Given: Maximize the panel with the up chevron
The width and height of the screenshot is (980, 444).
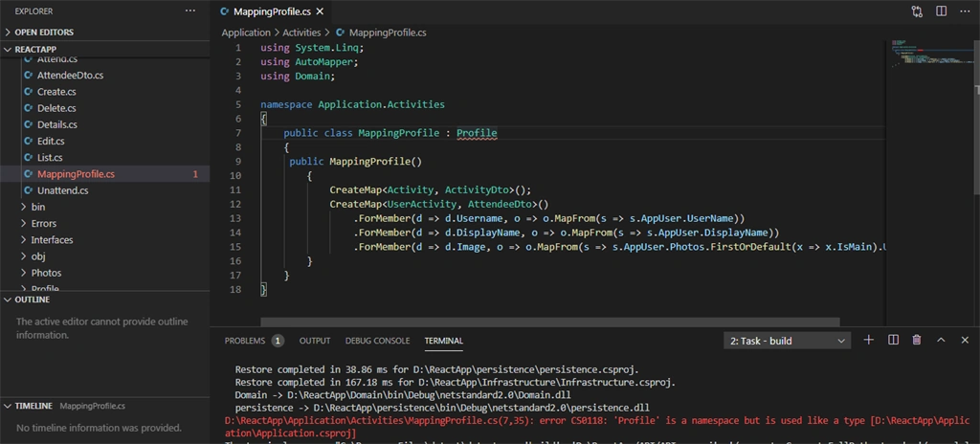Looking at the screenshot, I should [941, 341].
